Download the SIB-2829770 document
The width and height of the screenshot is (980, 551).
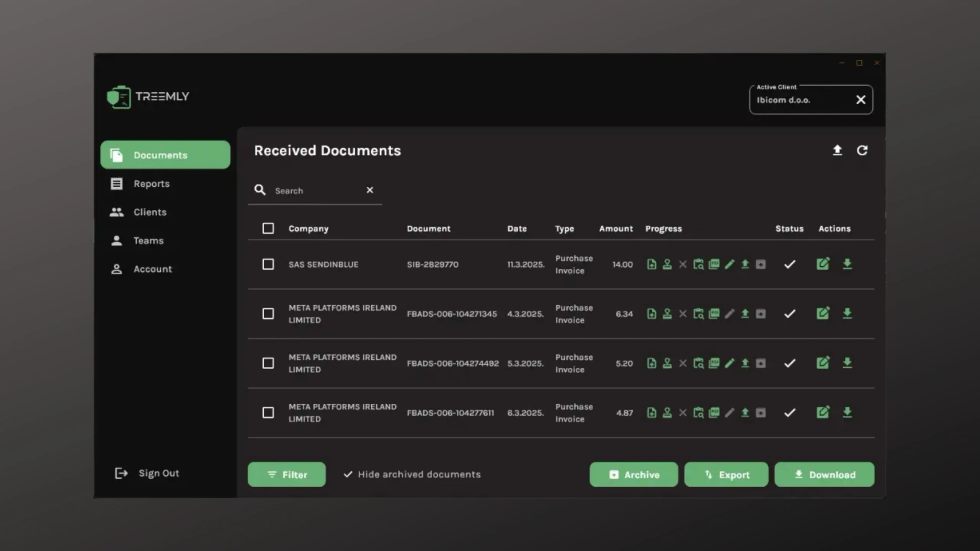click(847, 264)
